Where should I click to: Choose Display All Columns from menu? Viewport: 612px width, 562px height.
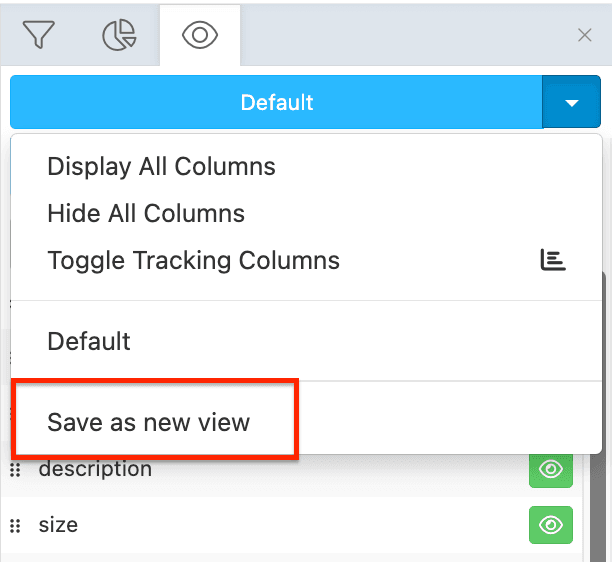[161, 166]
